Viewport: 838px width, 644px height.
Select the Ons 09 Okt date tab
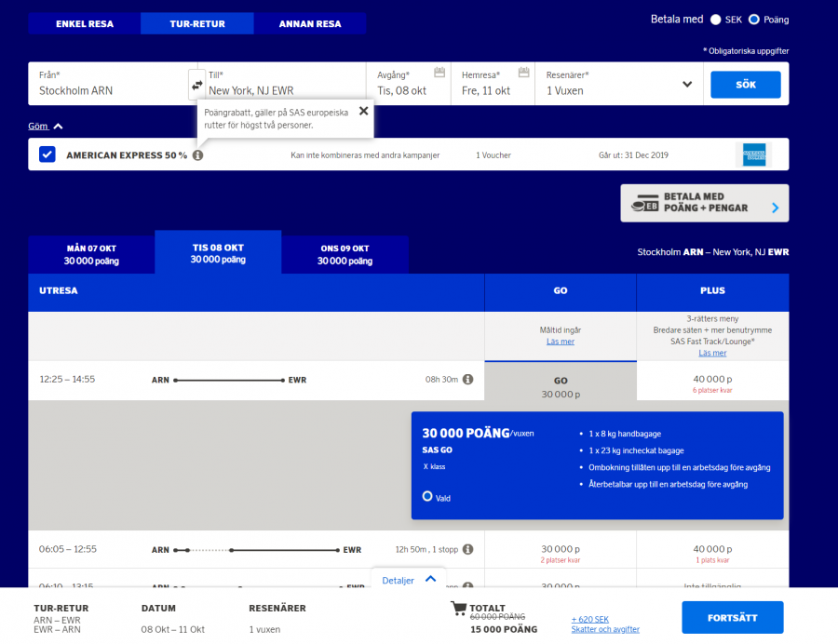pyautogui.click(x=345, y=254)
